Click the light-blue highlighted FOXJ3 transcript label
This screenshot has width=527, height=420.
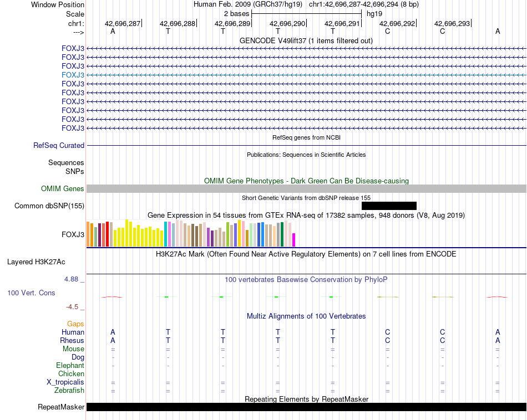pos(73,75)
